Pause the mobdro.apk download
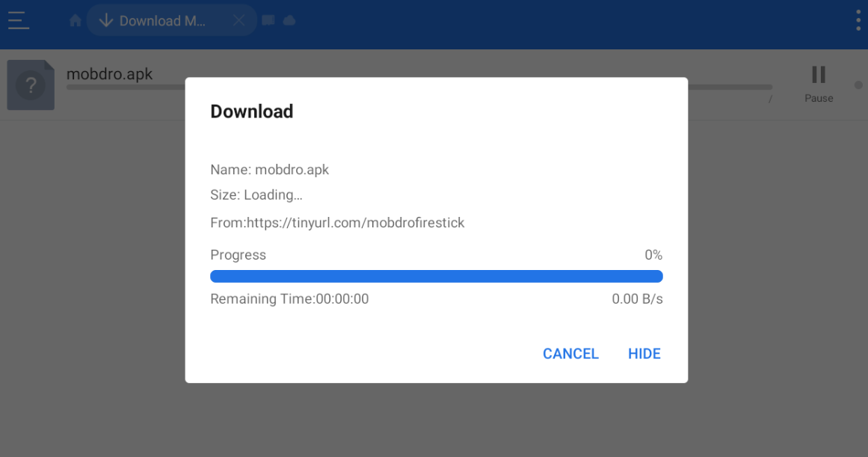Image resolution: width=868 pixels, height=457 pixels. pyautogui.click(x=819, y=85)
